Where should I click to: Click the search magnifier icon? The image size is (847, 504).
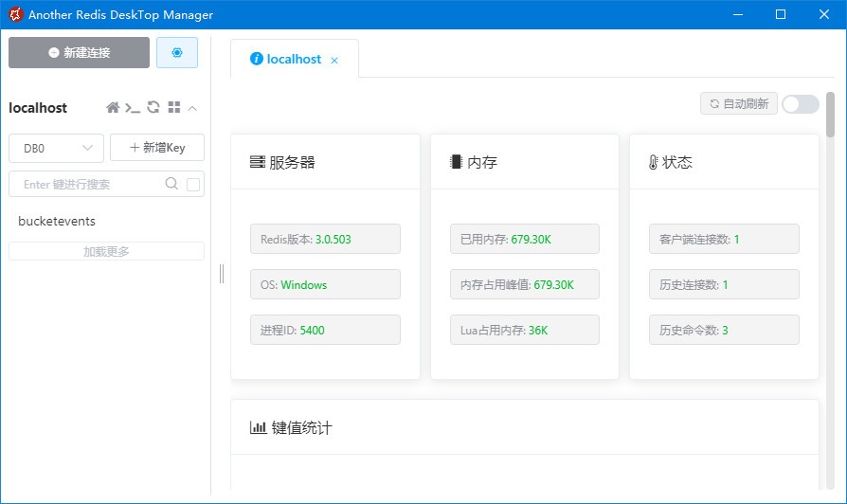[x=171, y=184]
